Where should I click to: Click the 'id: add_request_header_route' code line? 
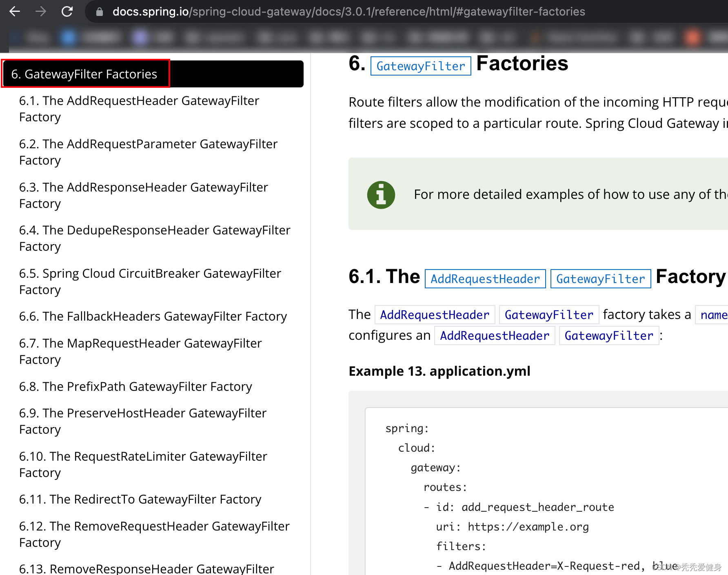pos(519,507)
